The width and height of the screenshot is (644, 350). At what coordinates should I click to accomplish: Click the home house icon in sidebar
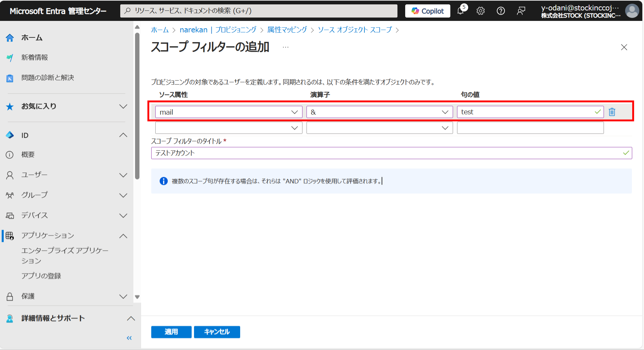point(10,38)
